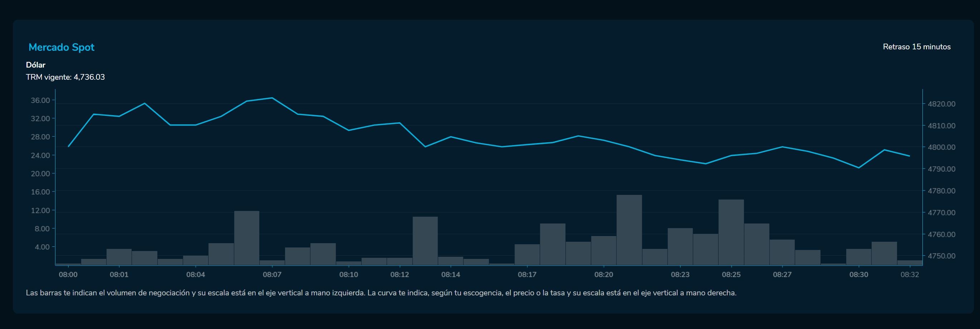
Task: Click the 08:32 label at axis end
Action: pos(909,275)
